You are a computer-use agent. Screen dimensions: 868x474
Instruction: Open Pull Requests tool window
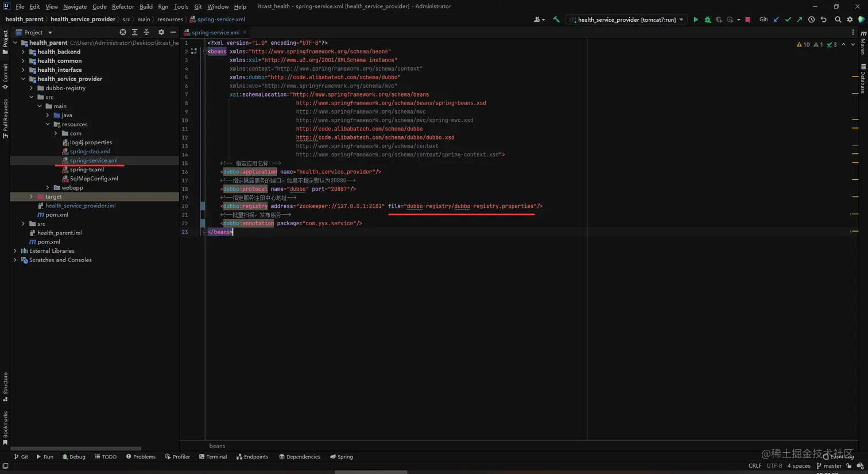[5, 119]
